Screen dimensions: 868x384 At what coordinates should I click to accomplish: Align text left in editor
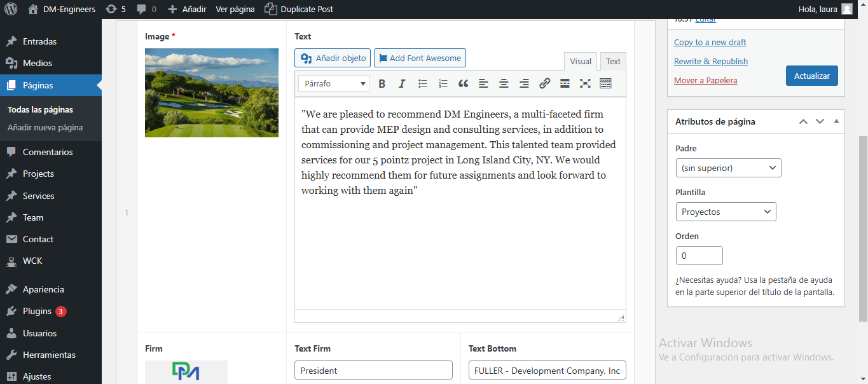[483, 83]
